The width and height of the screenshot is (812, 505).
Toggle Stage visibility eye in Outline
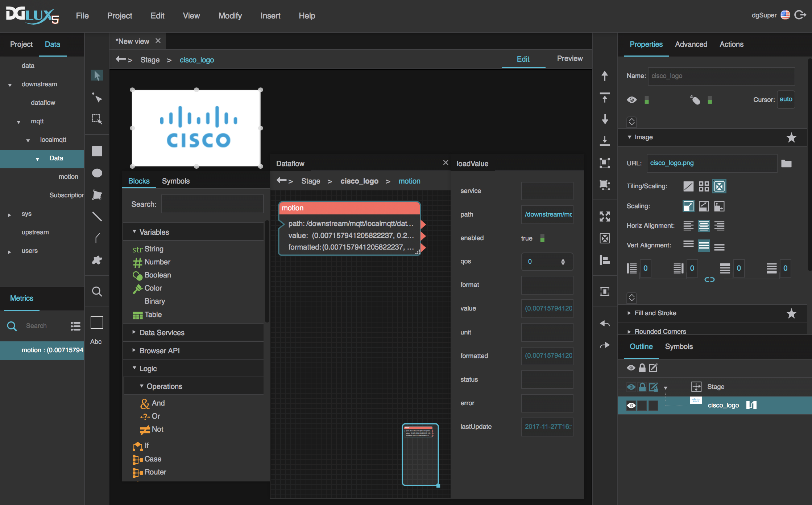point(631,387)
